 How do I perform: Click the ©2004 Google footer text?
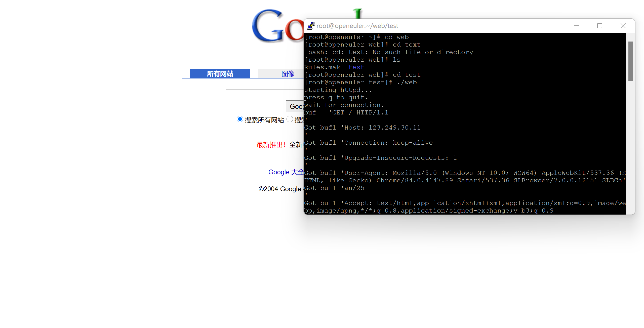pyautogui.click(x=279, y=189)
